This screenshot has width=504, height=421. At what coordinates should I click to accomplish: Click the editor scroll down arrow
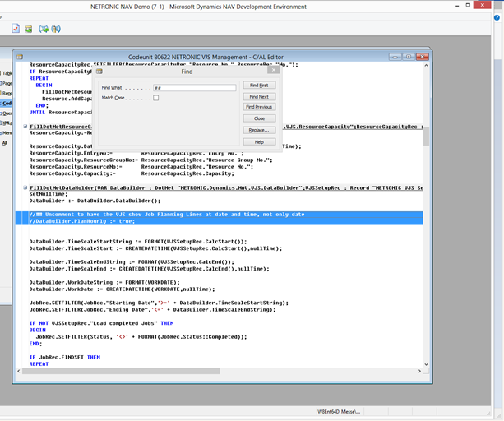point(426,364)
